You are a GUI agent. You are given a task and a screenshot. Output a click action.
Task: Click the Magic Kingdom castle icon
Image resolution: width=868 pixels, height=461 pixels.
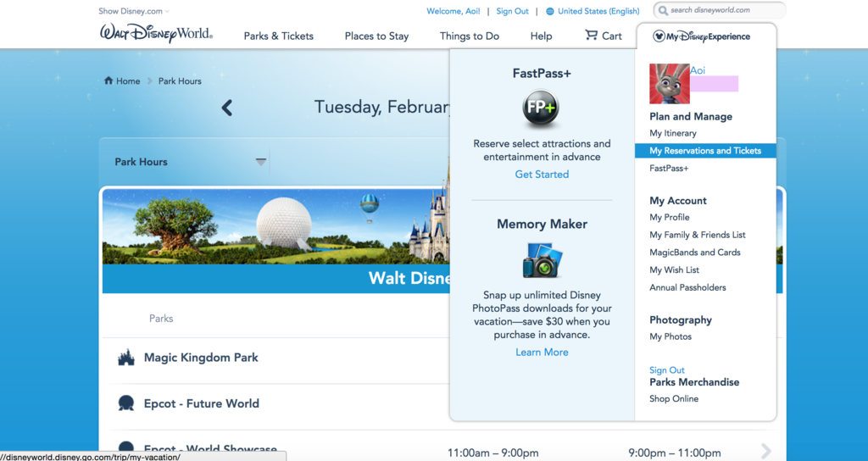point(126,358)
